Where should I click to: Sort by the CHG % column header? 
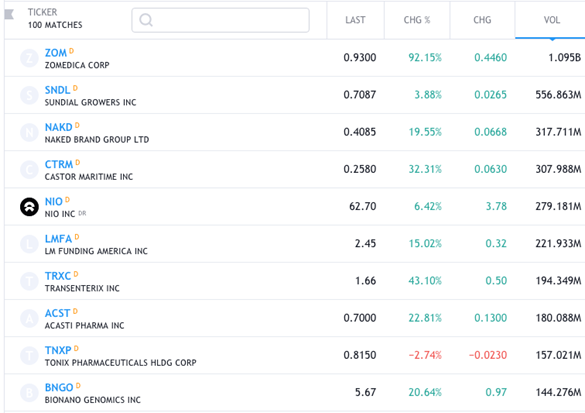[x=417, y=20]
